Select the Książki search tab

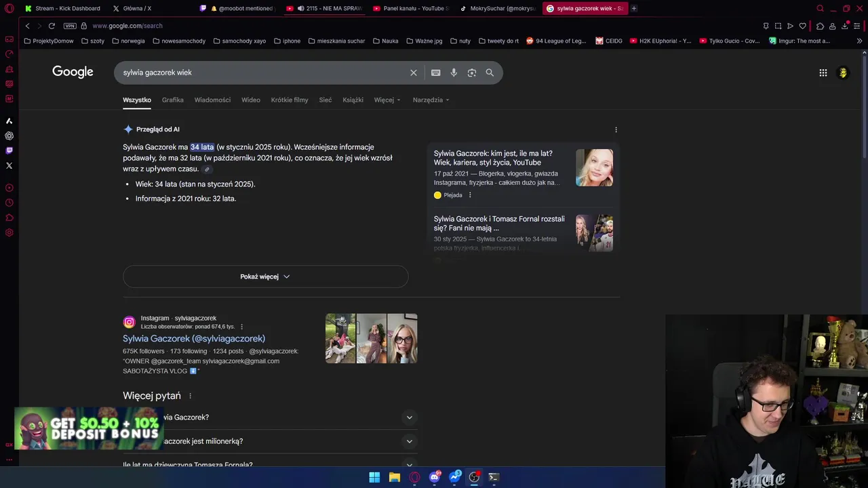click(x=353, y=100)
